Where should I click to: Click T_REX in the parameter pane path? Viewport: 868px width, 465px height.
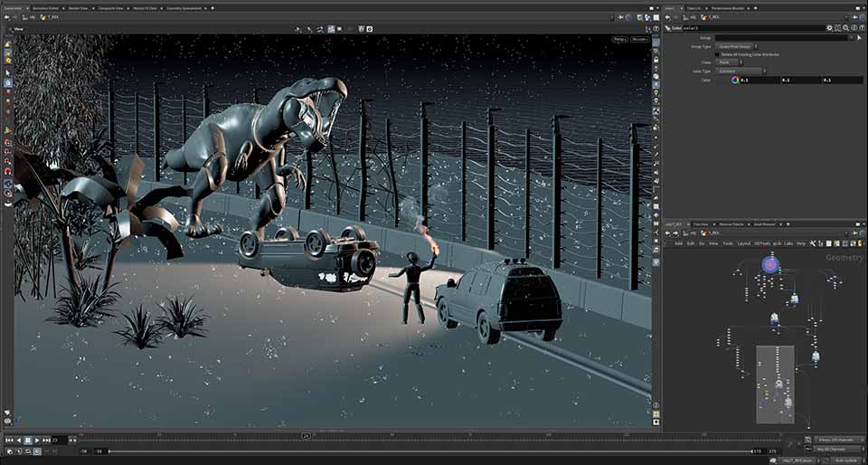[710, 17]
